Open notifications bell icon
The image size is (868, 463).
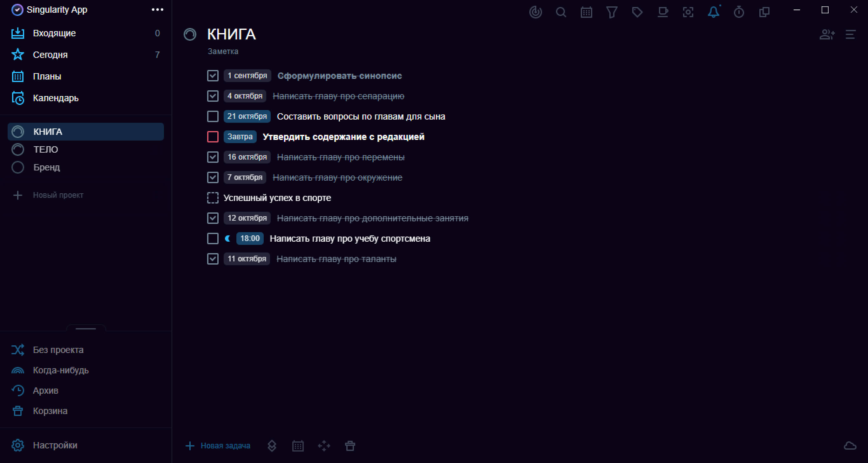714,12
